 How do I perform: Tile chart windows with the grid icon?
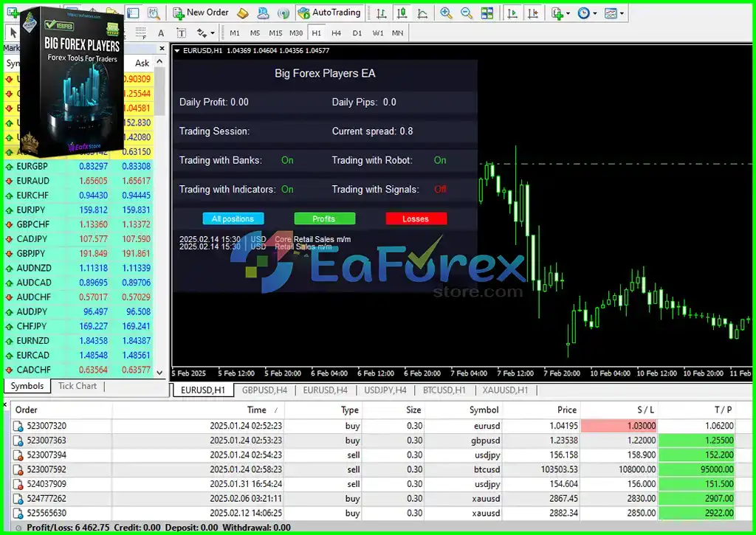[487, 13]
